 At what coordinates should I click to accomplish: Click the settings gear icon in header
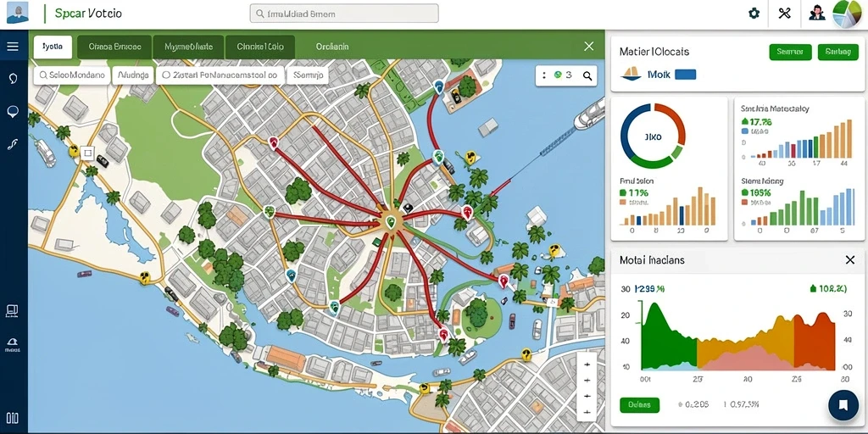754,14
